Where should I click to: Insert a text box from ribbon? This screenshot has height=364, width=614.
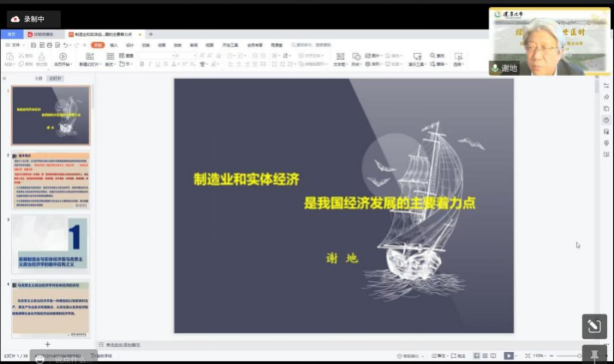340,59
